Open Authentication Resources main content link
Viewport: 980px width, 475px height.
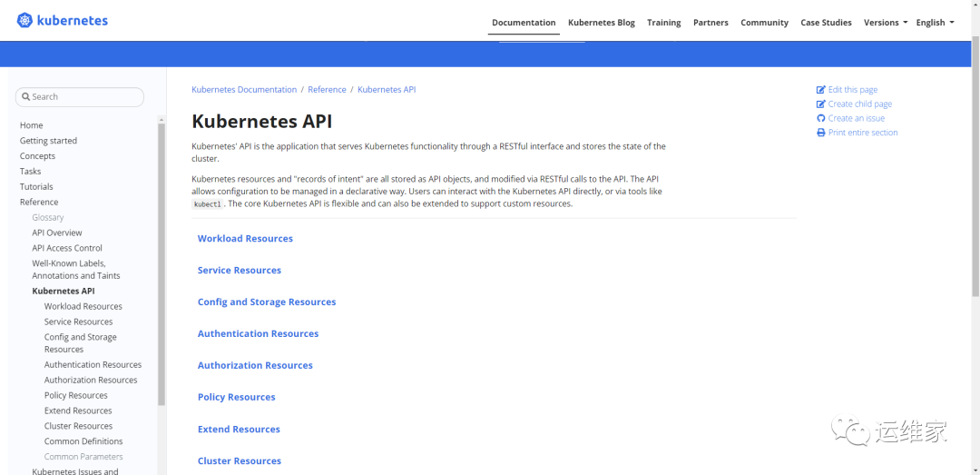click(258, 333)
